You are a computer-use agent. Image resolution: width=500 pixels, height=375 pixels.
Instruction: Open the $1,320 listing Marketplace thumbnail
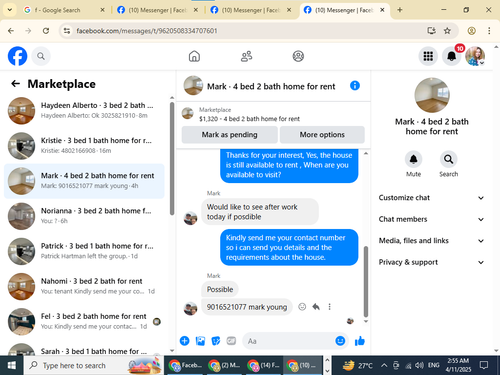pos(187,113)
